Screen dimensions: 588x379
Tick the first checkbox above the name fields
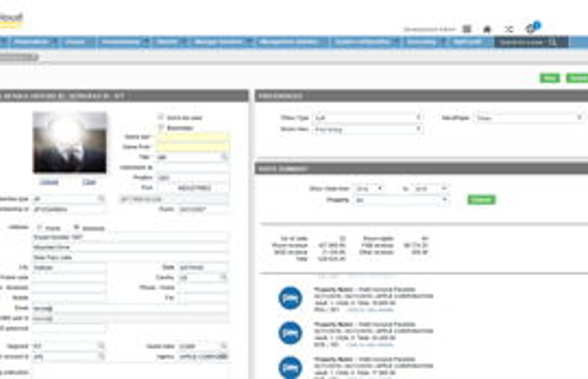(160, 117)
